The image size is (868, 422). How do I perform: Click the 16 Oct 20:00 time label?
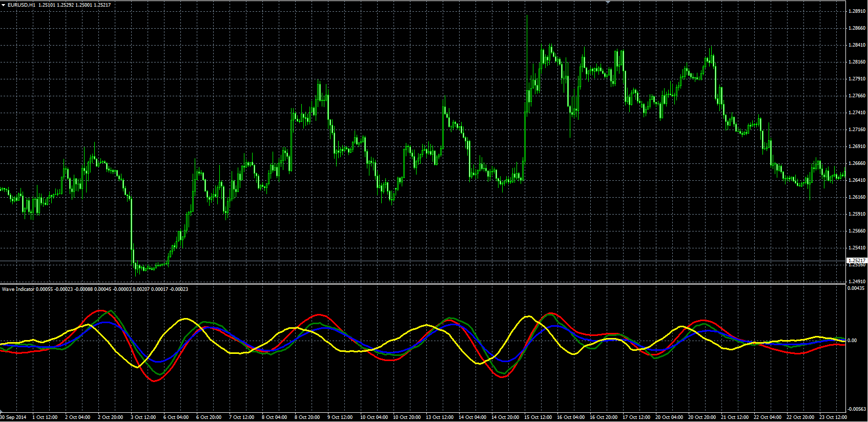(604, 417)
